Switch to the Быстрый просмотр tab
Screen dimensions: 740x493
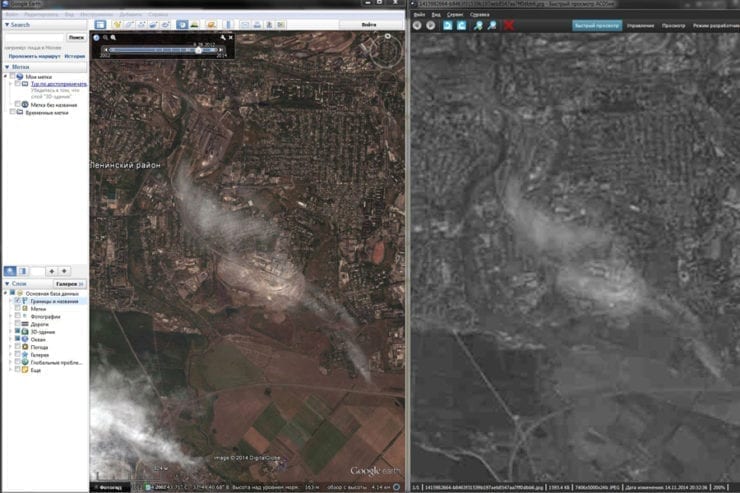[x=597, y=25]
